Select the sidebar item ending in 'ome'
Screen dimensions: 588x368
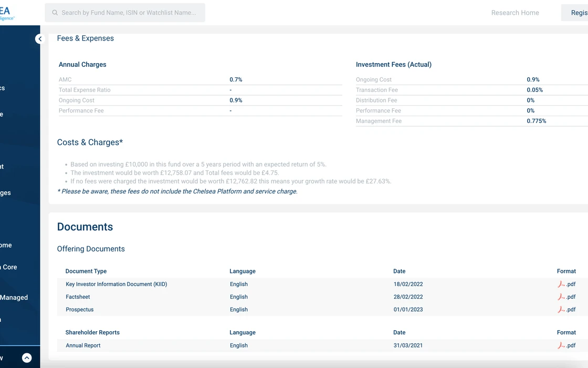pyautogui.click(x=6, y=245)
